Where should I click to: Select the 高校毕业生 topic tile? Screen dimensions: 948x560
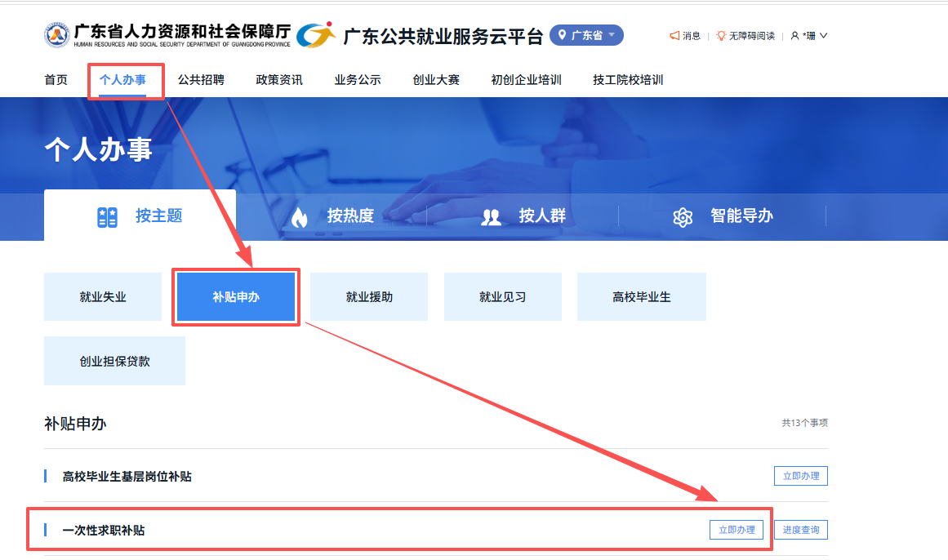642,297
